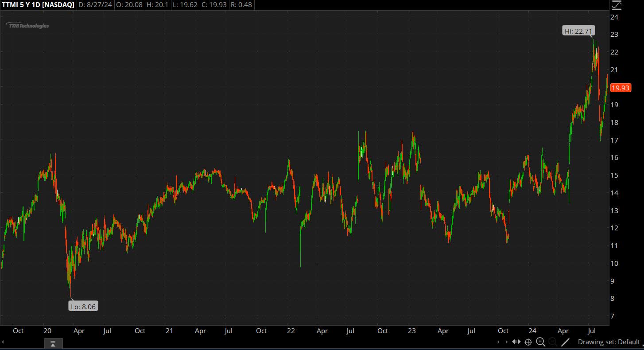This screenshot has height=350, width=644.
Task: Click the zoom in magnifier icon
Action: (541, 342)
